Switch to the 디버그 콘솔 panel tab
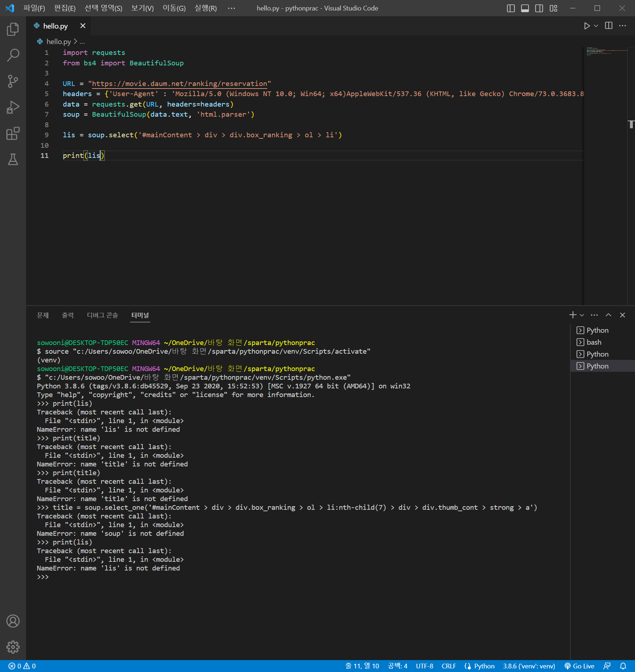The height and width of the screenshot is (672, 635). (103, 315)
